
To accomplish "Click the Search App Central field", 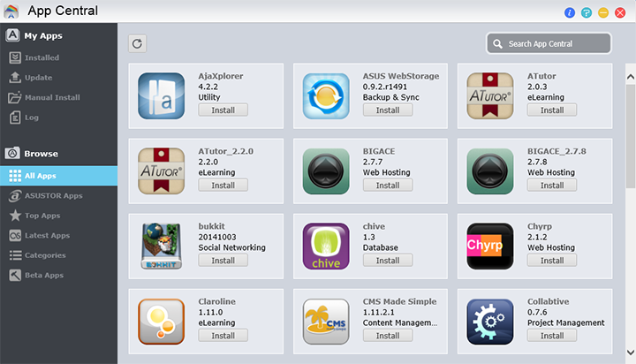I will coord(549,43).
